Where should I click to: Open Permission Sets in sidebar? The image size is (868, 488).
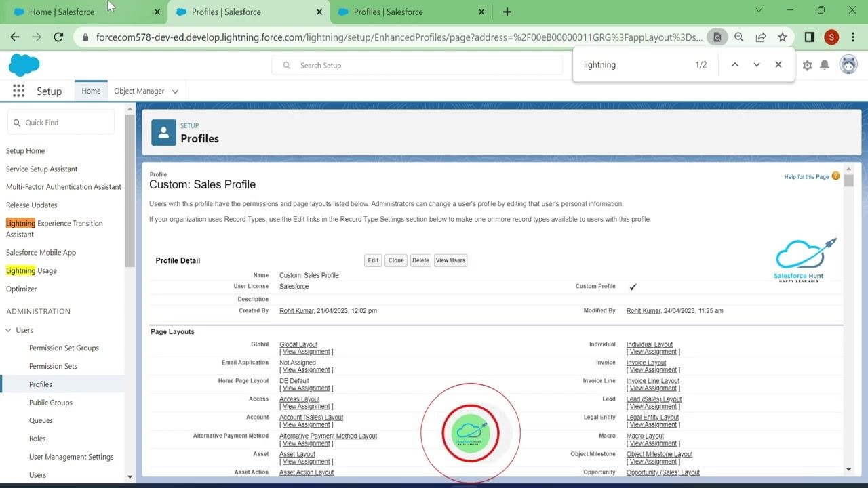[x=53, y=366]
